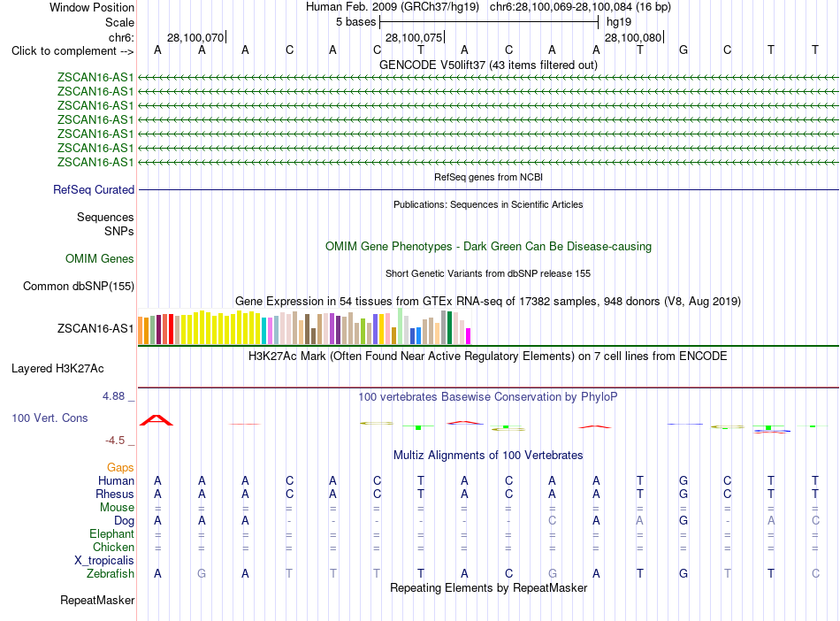Open the GENCODE V50lift37 track title
This screenshot has width=840, height=621.
[x=488, y=65]
